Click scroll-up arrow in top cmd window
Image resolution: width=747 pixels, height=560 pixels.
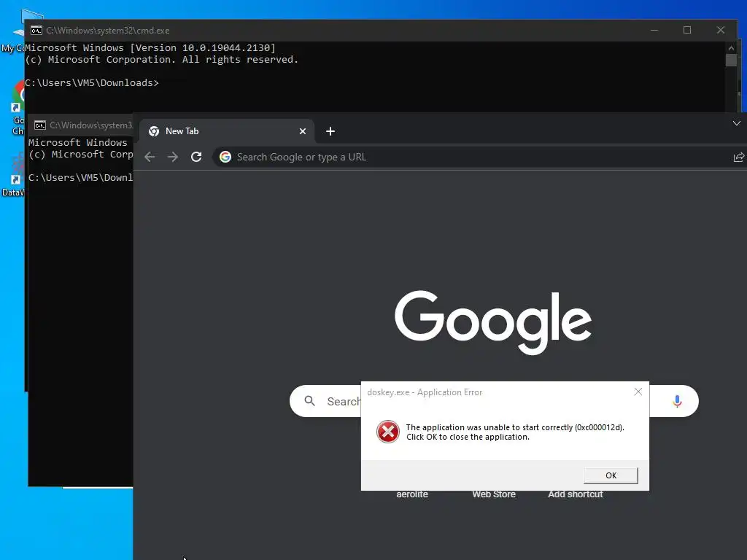click(731, 47)
